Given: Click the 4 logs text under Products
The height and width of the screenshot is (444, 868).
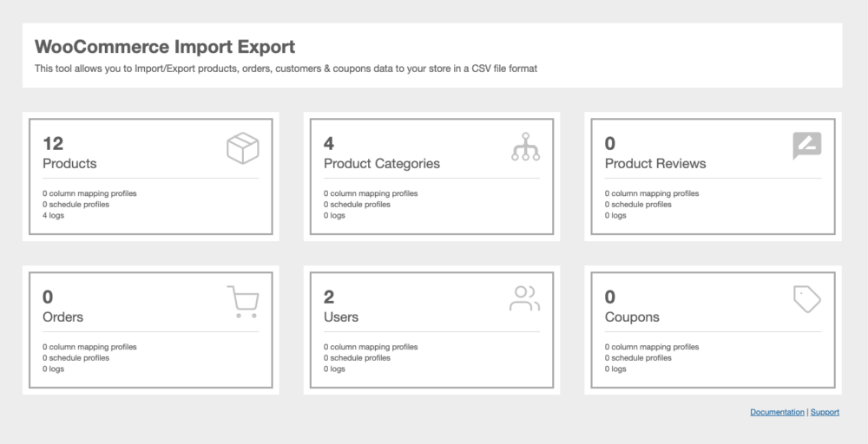Looking at the screenshot, I should pyautogui.click(x=53, y=215).
